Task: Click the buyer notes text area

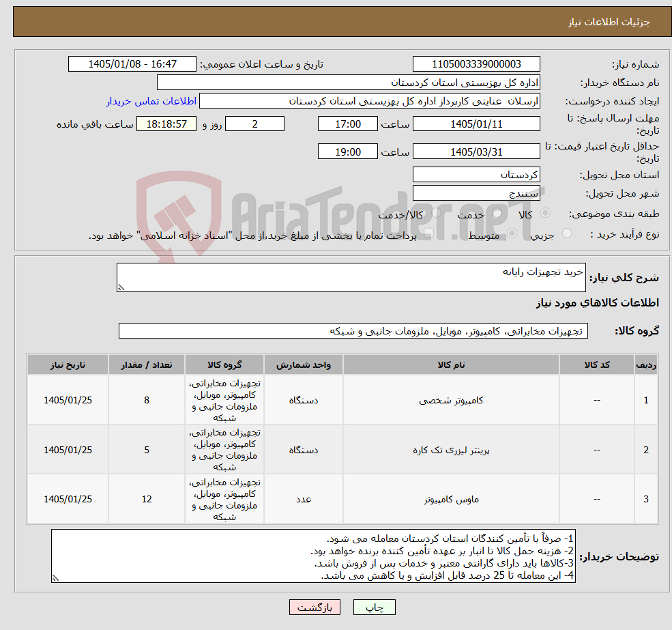Action: pyautogui.click(x=313, y=556)
